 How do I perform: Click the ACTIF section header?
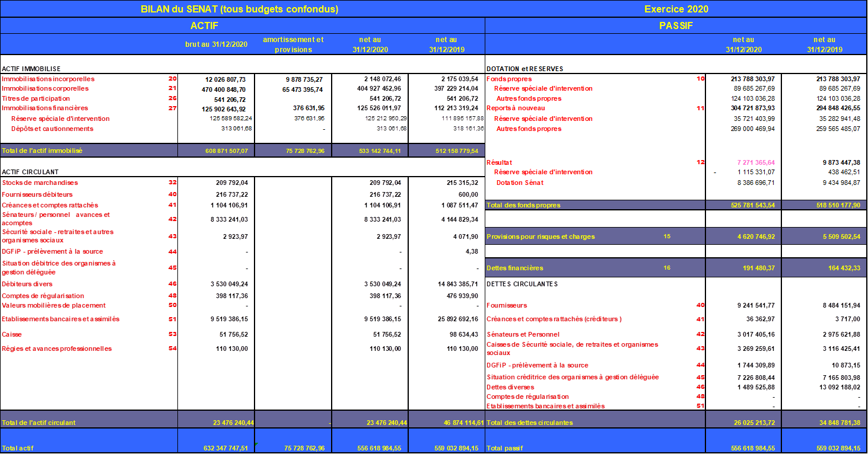pyautogui.click(x=205, y=25)
